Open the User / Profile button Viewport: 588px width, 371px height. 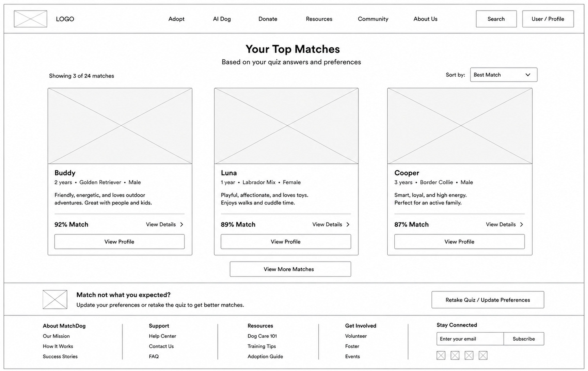pyautogui.click(x=548, y=19)
